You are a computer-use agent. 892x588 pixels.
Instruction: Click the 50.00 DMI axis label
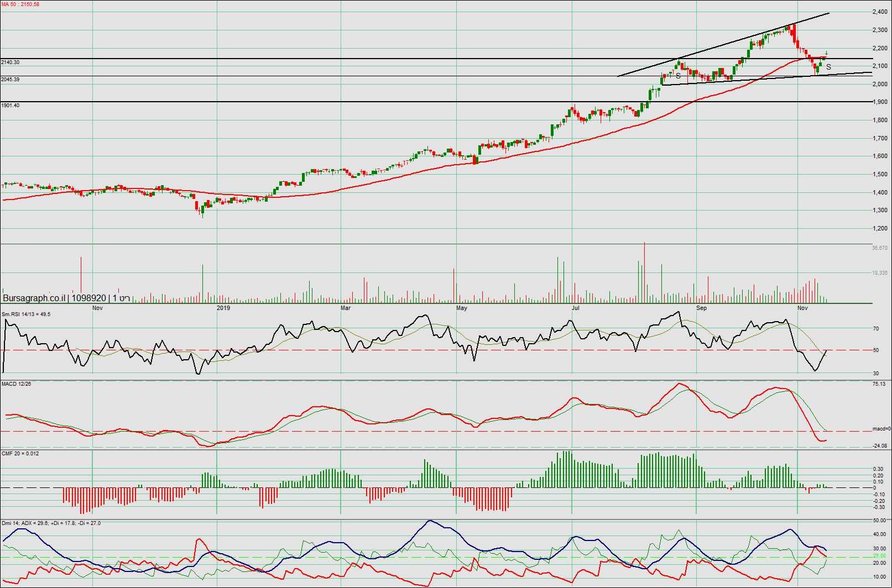[879, 520]
